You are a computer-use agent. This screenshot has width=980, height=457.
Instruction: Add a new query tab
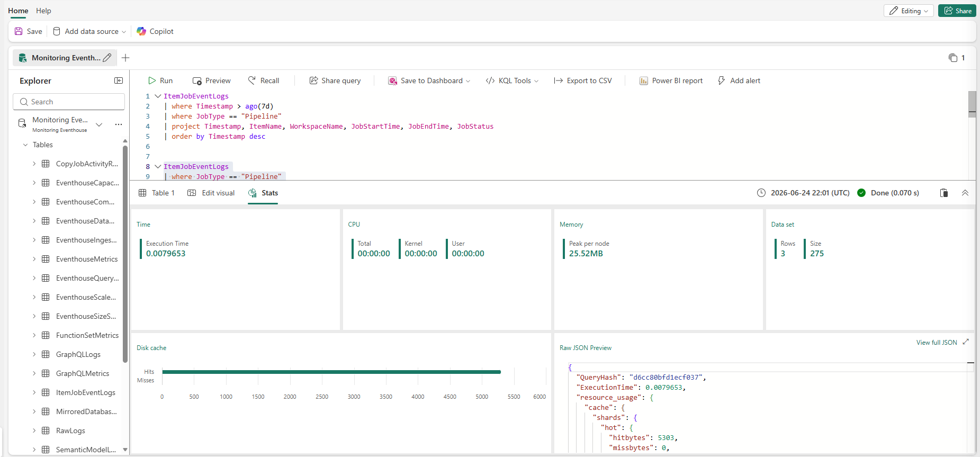(x=125, y=58)
